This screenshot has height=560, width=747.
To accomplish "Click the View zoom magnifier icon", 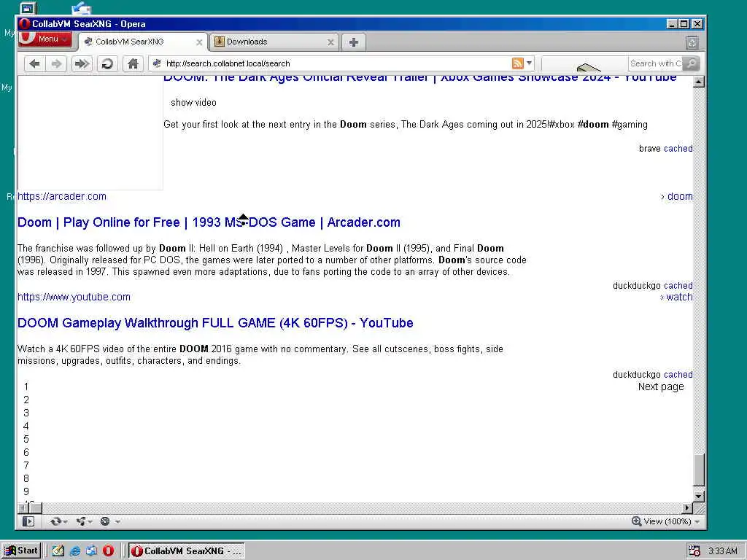I will tap(636, 521).
